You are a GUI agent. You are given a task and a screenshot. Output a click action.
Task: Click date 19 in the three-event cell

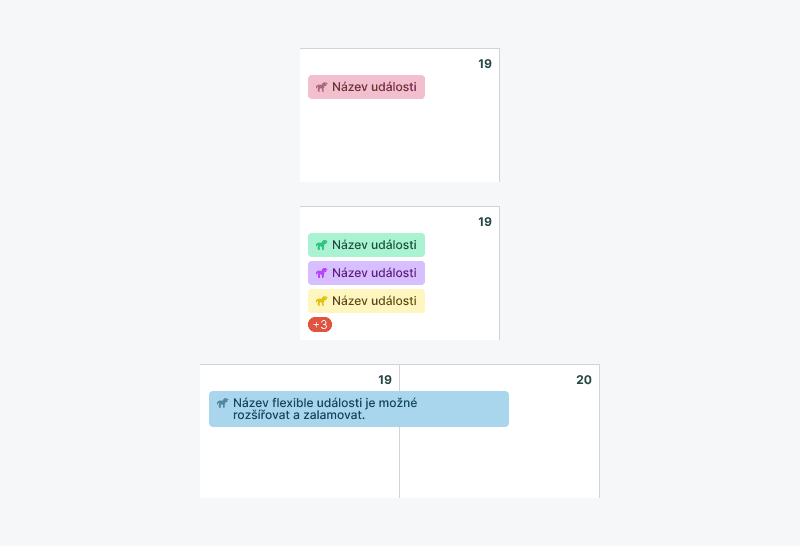(485, 222)
